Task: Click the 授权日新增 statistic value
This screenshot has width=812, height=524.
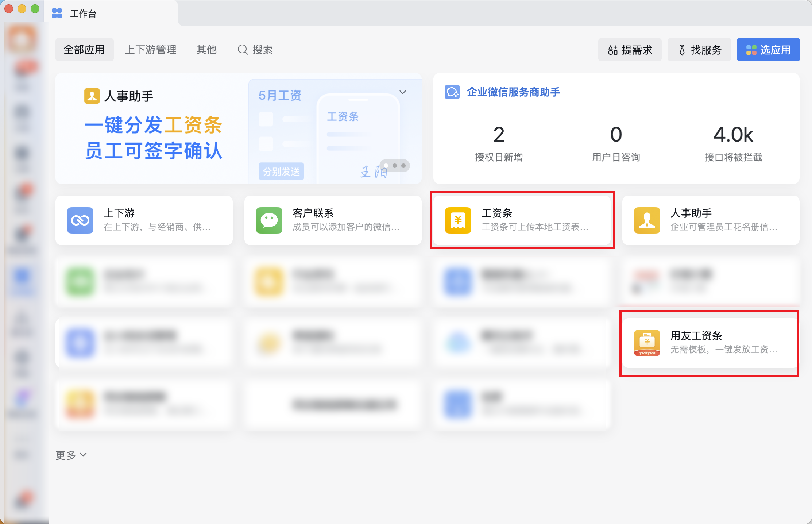Action: pyautogui.click(x=499, y=135)
